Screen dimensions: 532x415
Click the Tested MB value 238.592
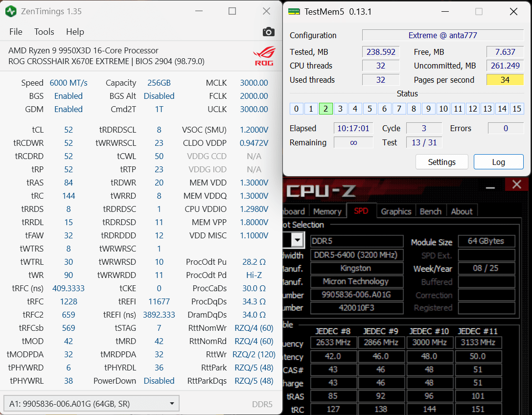381,52
